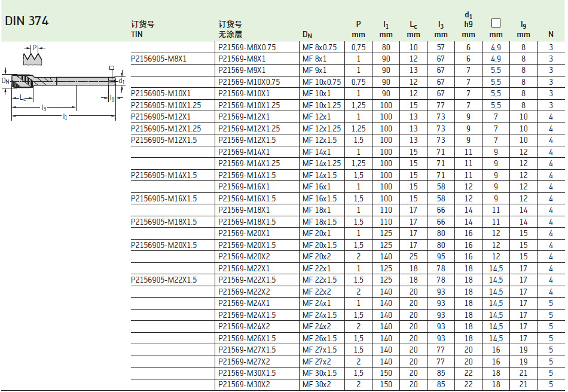Select order number P21569-M9X1
This screenshot has width=568, height=392.
click(242, 71)
